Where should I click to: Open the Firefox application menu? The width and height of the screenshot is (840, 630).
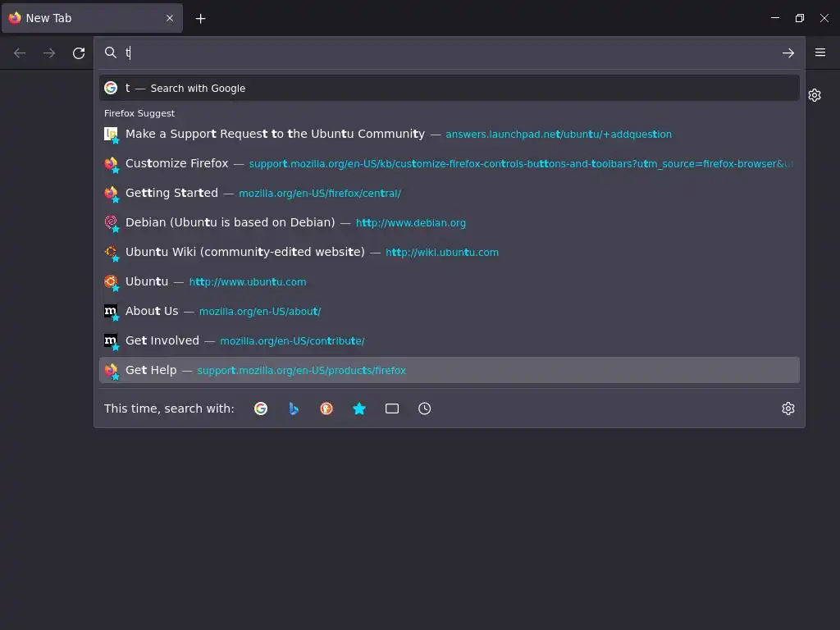click(x=819, y=52)
